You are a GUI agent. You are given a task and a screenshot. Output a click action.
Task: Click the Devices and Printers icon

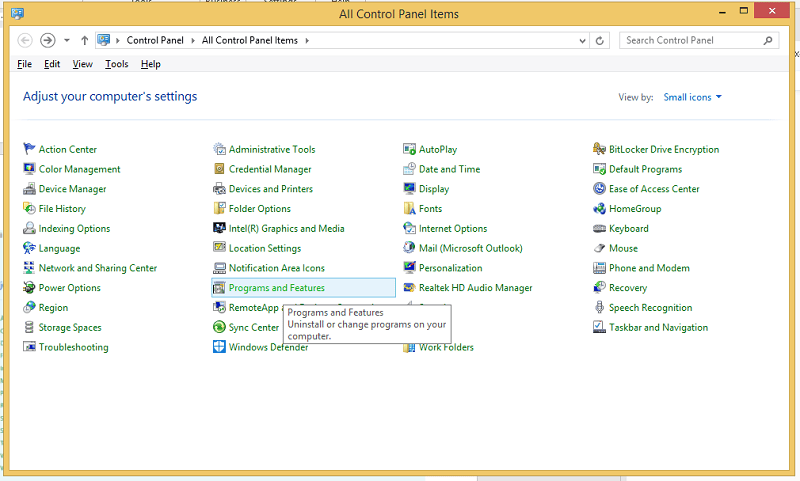pyautogui.click(x=219, y=189)
